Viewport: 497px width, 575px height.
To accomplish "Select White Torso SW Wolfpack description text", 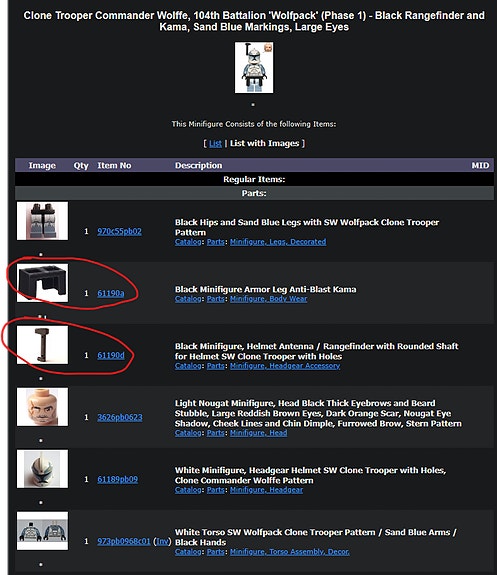I will (316, 537).
